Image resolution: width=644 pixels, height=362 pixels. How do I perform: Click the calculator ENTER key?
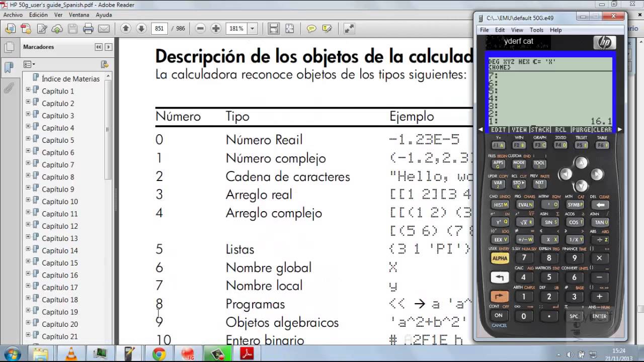(x=599, y=316)
